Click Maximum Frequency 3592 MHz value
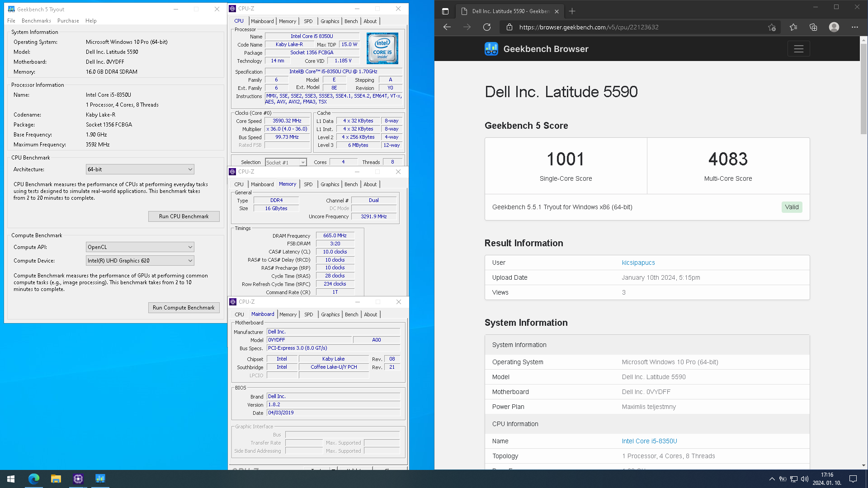 coord(98,145)
